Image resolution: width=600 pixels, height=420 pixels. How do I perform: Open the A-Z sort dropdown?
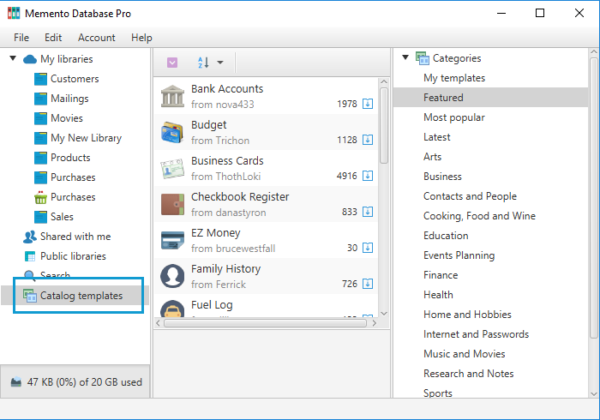[209, 62]
